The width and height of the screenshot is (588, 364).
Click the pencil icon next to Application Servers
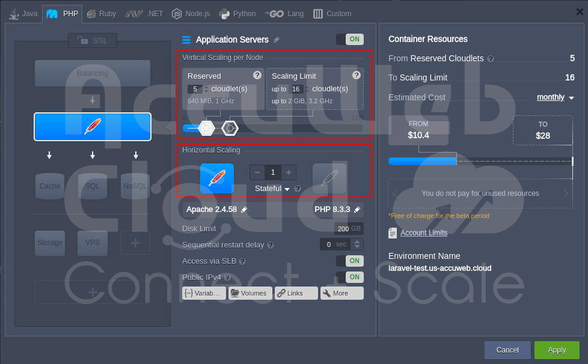tap(277, 40)
